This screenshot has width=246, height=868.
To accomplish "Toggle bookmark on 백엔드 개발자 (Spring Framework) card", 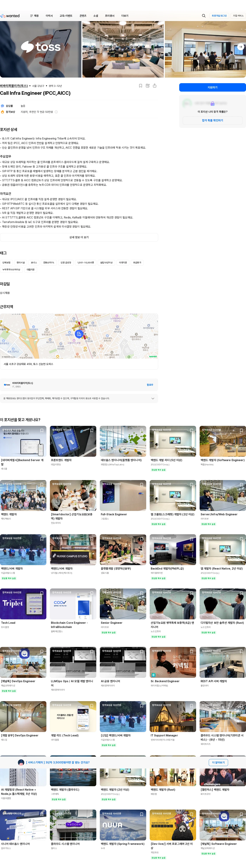I will click(142, 814).
